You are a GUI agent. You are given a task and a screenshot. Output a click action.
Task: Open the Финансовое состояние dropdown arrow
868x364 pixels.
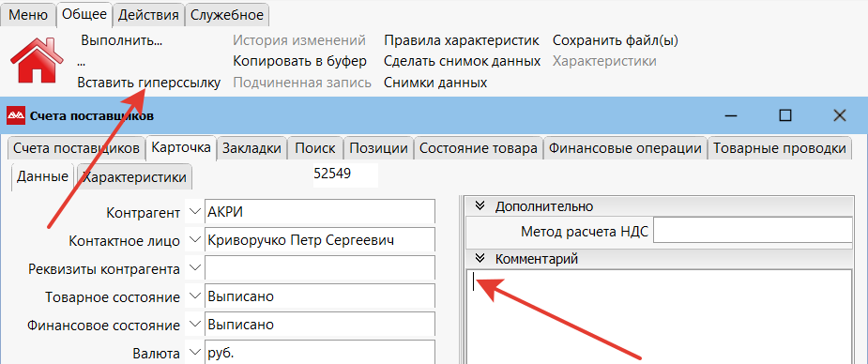point(194,325)
